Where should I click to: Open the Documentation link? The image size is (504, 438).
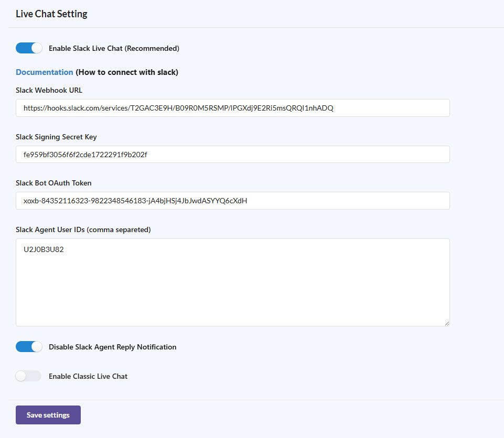(x=44, y=72)
